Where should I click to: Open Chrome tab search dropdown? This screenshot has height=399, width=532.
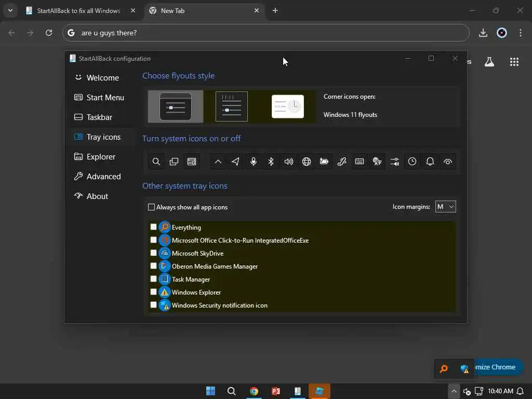tap(10, 10)
